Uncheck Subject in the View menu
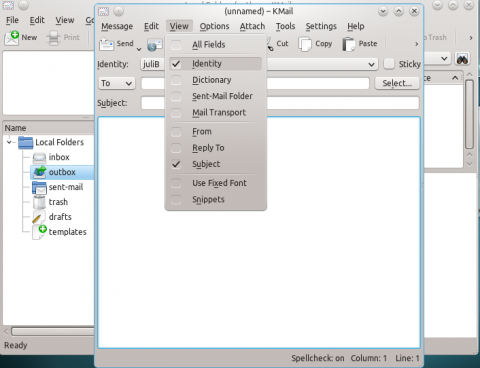The image size is (480, 368). 215,164
